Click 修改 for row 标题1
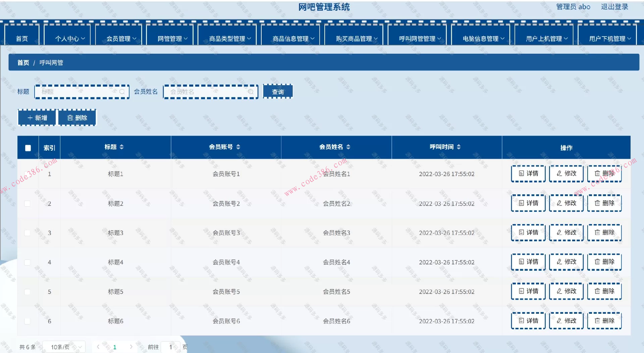 [x=566, y=173]
